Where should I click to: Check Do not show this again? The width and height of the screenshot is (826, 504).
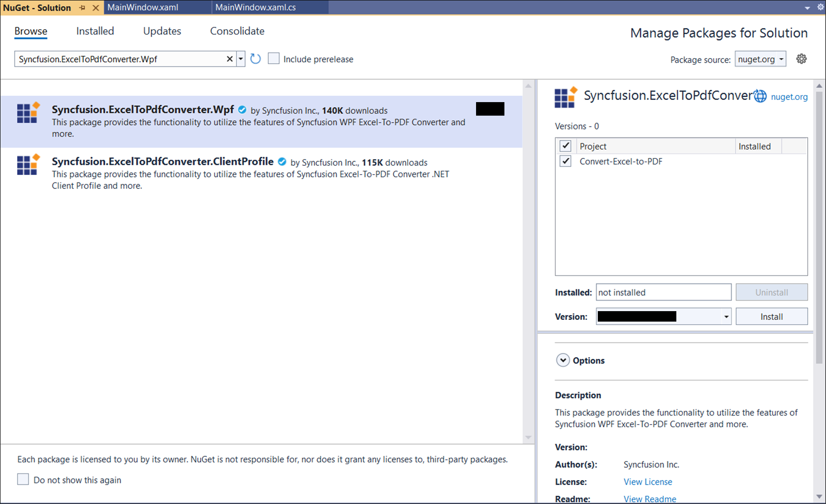tap(23, 479)
